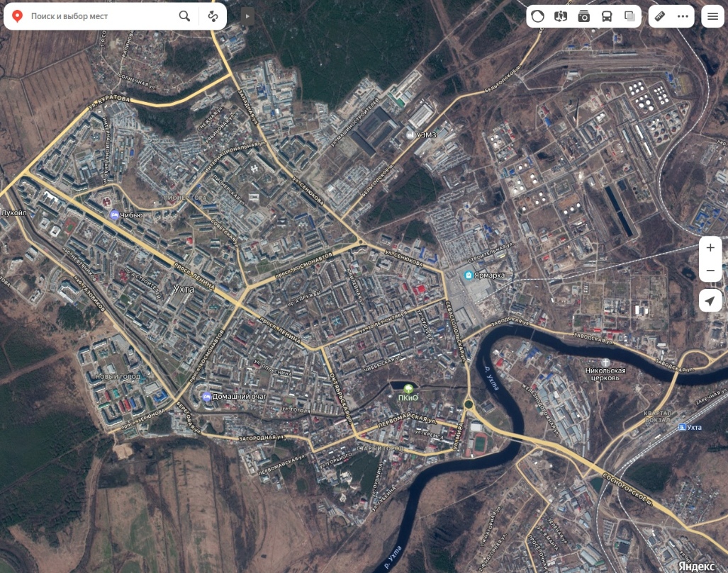
Task: Open the map layers switcher
Action: (x=629, y=16)
